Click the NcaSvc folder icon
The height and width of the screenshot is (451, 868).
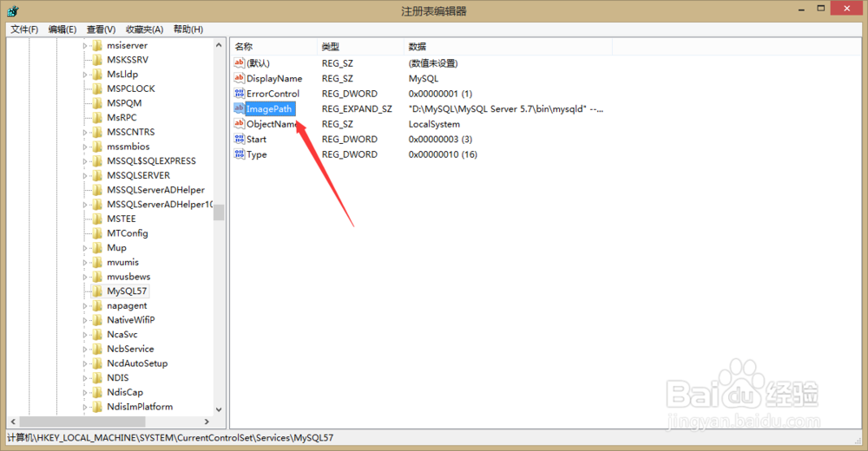coord(97,334)
